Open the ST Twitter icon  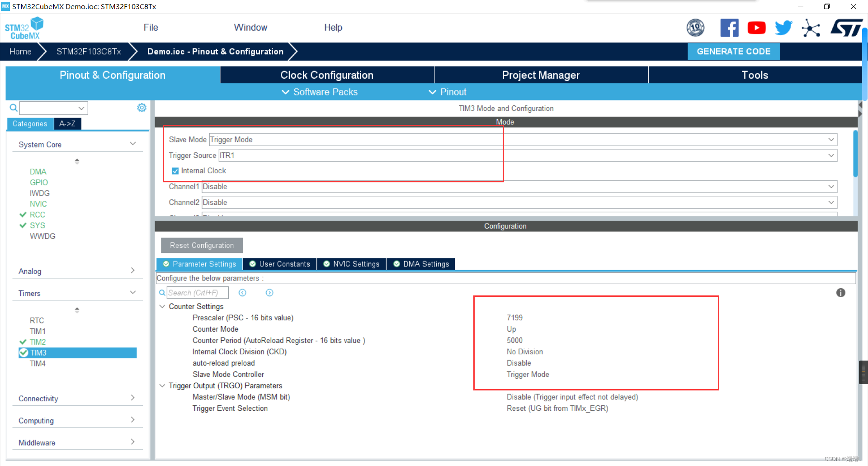pyautogui.click(x=783, y=28)
